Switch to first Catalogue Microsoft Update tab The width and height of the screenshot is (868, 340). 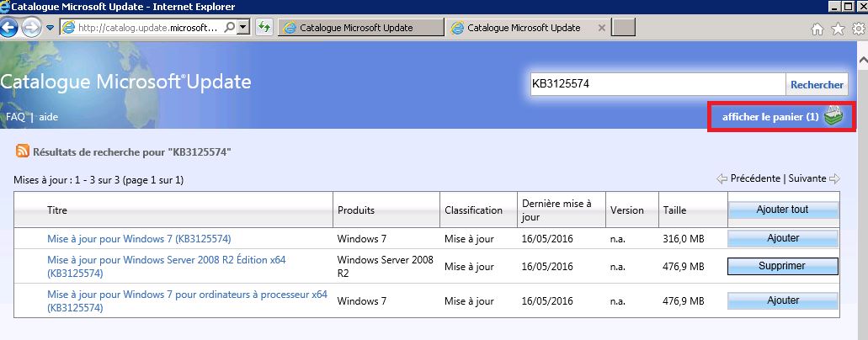(x=359, y=27)
